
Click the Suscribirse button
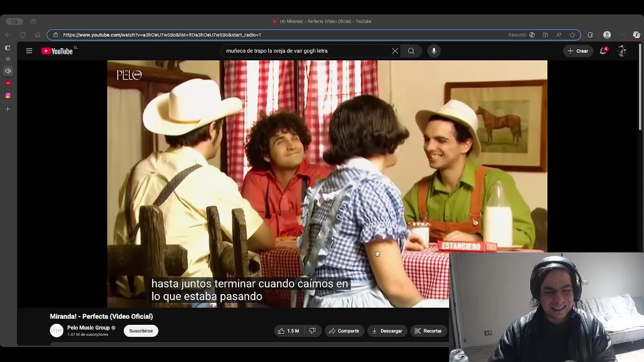tap(141, 331)
